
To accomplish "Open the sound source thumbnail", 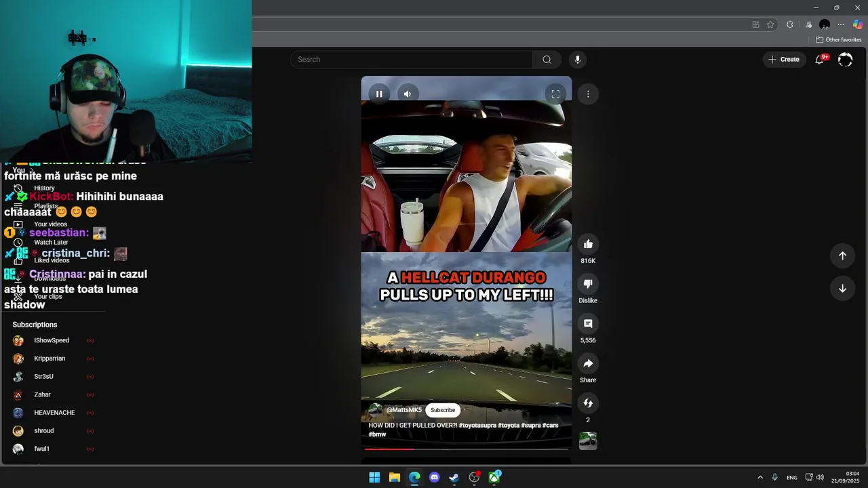I will pyautogui.click(x=588, y=441).
